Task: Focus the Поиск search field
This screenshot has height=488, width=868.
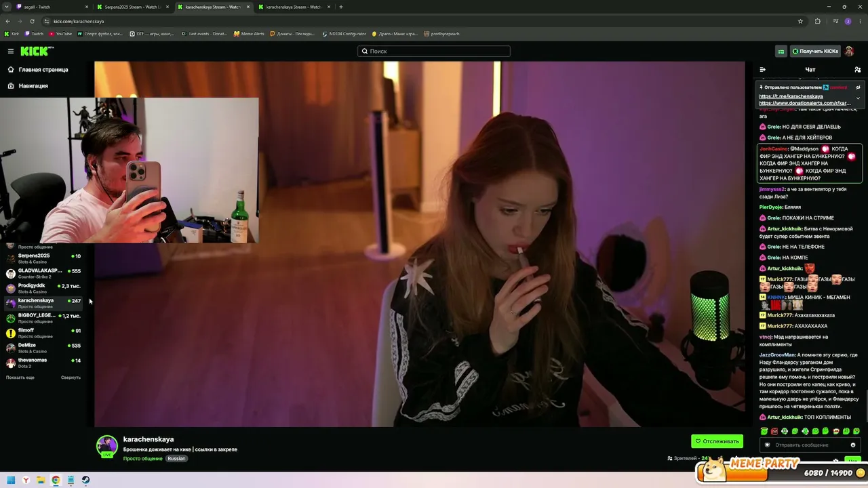Action: [x=434, y=51]
